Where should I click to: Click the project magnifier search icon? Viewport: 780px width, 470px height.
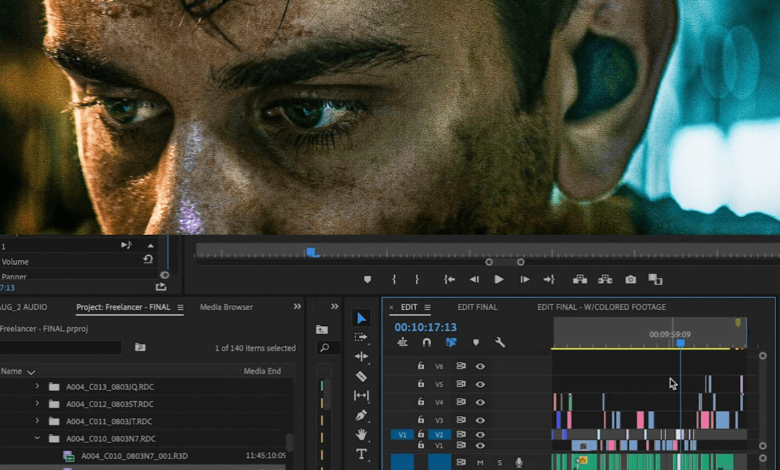[325, 348]
